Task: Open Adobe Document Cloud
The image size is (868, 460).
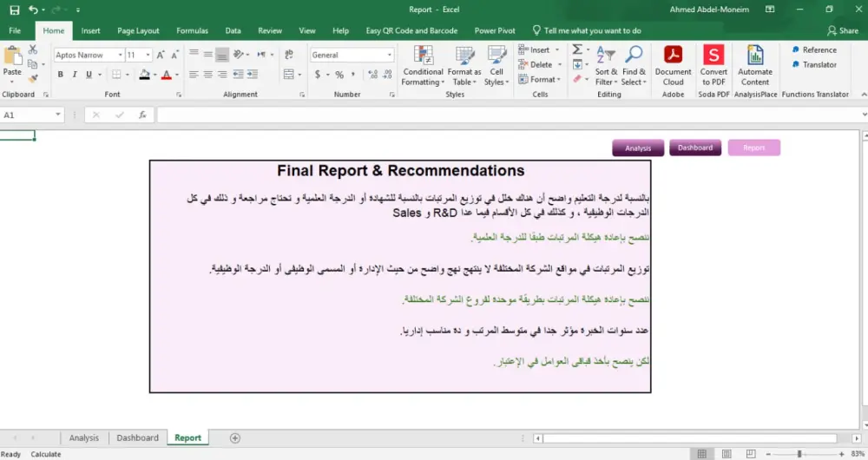Action: (674, 66)
